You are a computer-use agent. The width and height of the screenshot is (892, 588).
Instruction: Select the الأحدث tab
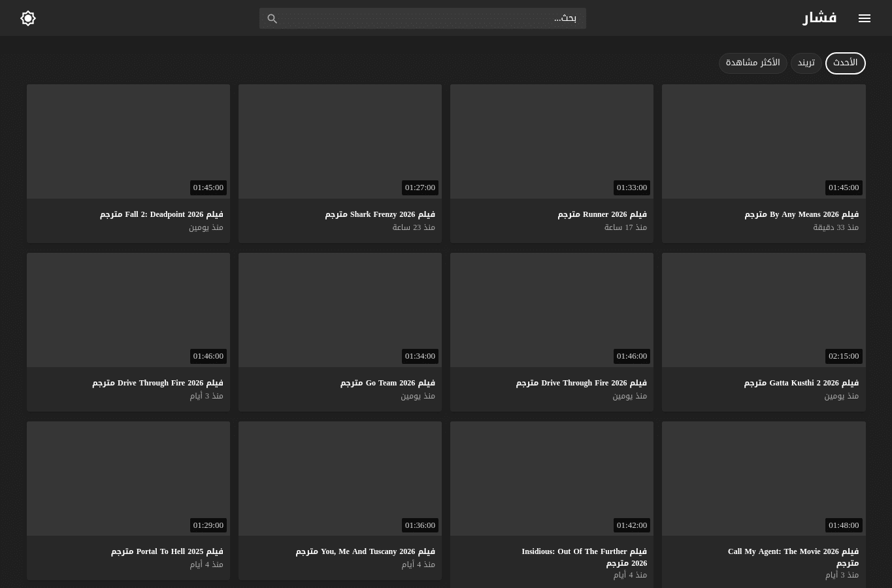[845, 63]
